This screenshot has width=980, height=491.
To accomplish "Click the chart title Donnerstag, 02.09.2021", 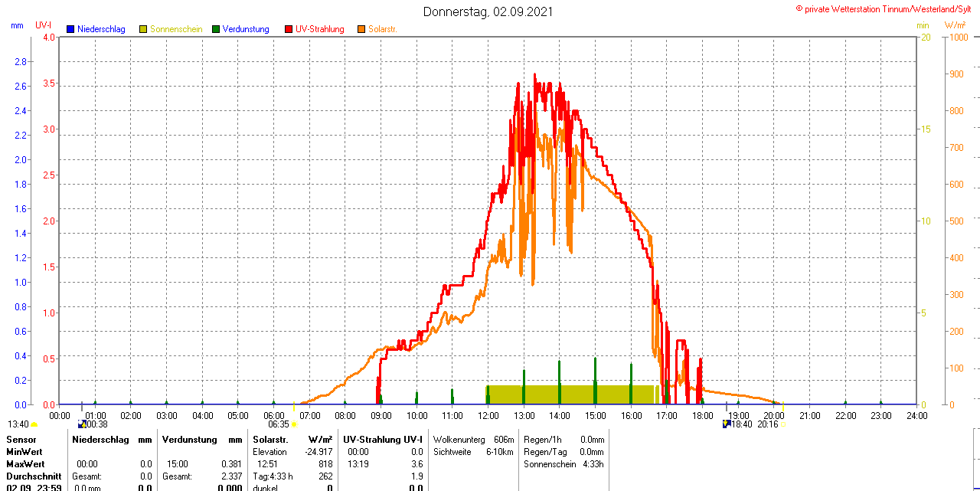I will click(488, 12).
